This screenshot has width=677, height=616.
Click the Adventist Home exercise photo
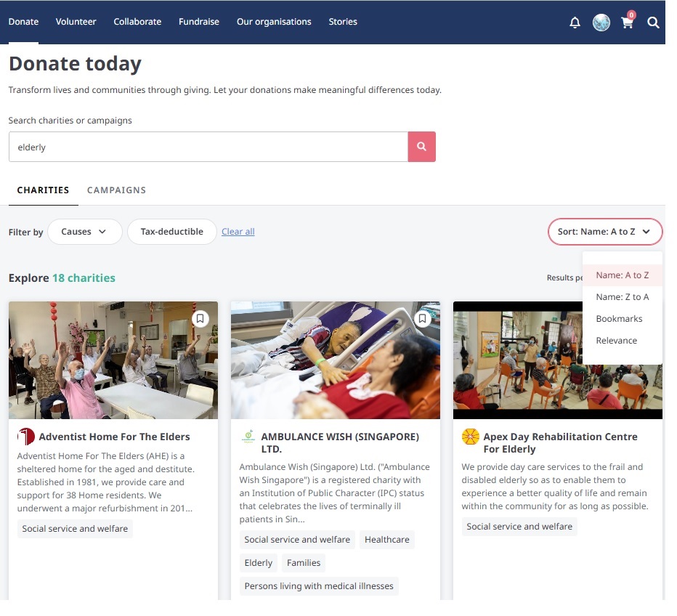[113, 360]
